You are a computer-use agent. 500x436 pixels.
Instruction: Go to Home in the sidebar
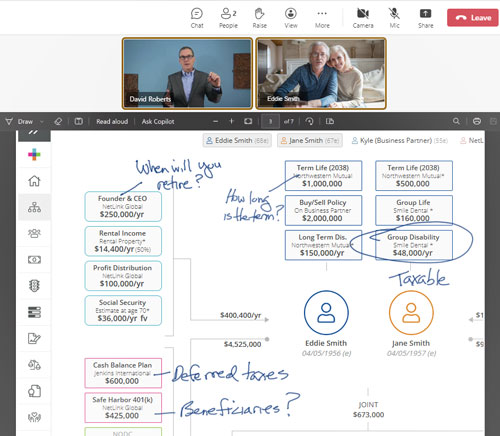34,181
